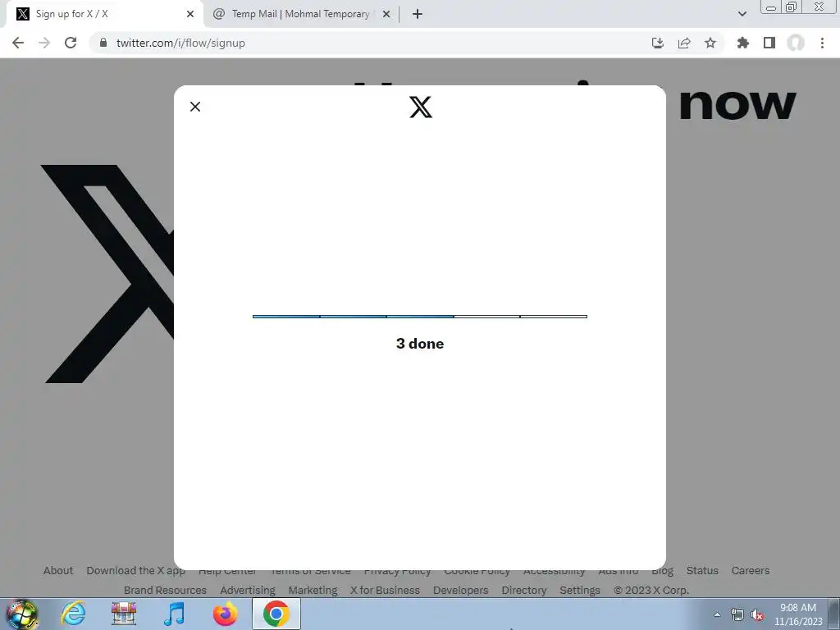This screenshot has height=630, width=840.
Task: Launch Firefox from the taskbar
Action: [x=225, y=614]
